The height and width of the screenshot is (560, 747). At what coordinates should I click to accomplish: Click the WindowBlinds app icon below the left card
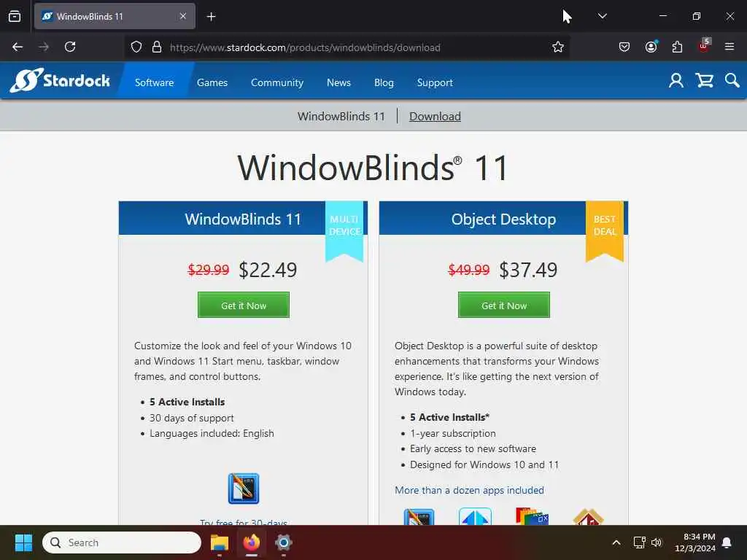pos(244,489)
